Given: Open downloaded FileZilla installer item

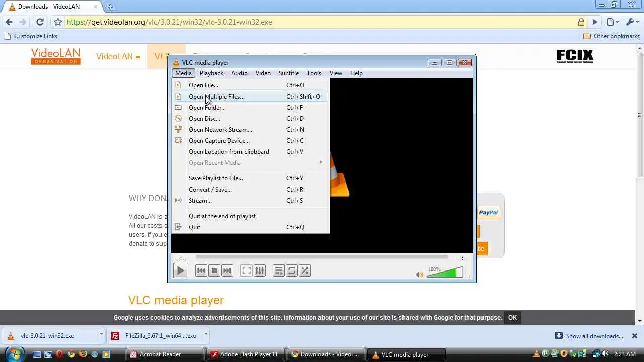Looking at the screenshot, I should [155, 336].
